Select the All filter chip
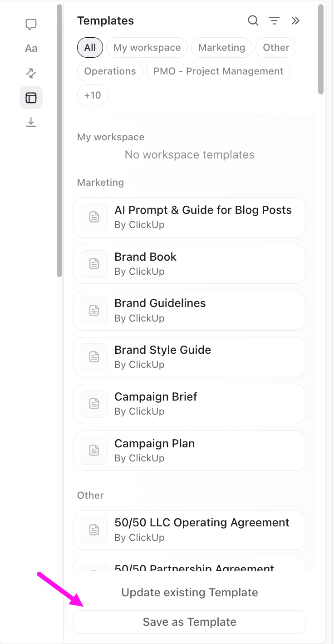 [90, 47]
